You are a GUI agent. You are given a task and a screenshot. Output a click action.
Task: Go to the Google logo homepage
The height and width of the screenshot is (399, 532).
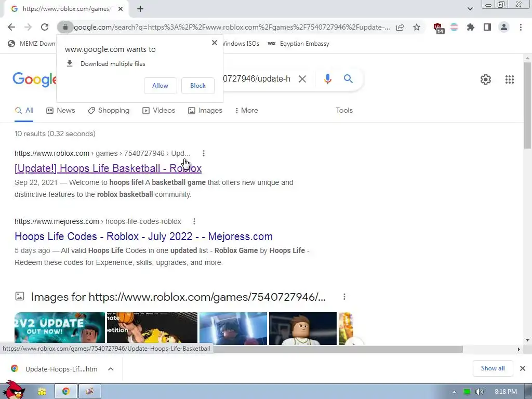tap(34, 79)
